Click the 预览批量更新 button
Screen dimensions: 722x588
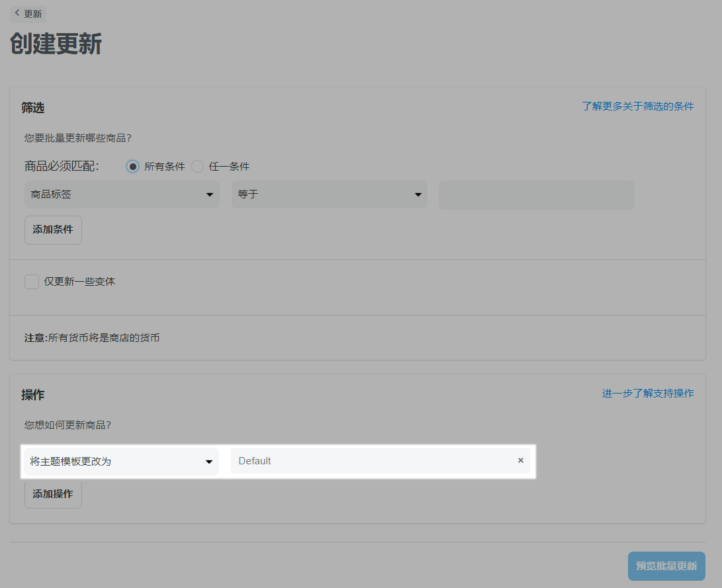tap(666, 566)
